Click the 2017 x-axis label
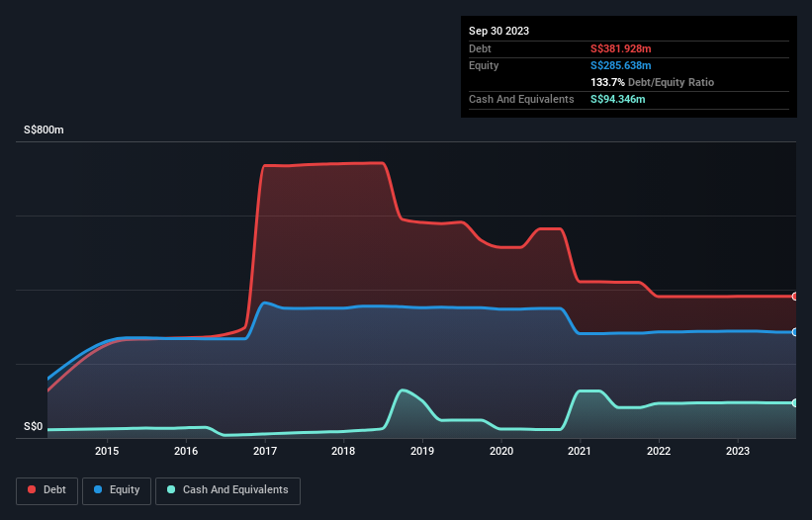 [x=265, y=451]
